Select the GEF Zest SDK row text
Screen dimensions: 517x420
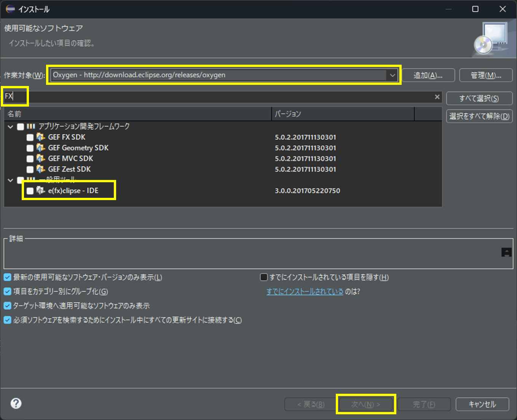click(x=69, y=169)
